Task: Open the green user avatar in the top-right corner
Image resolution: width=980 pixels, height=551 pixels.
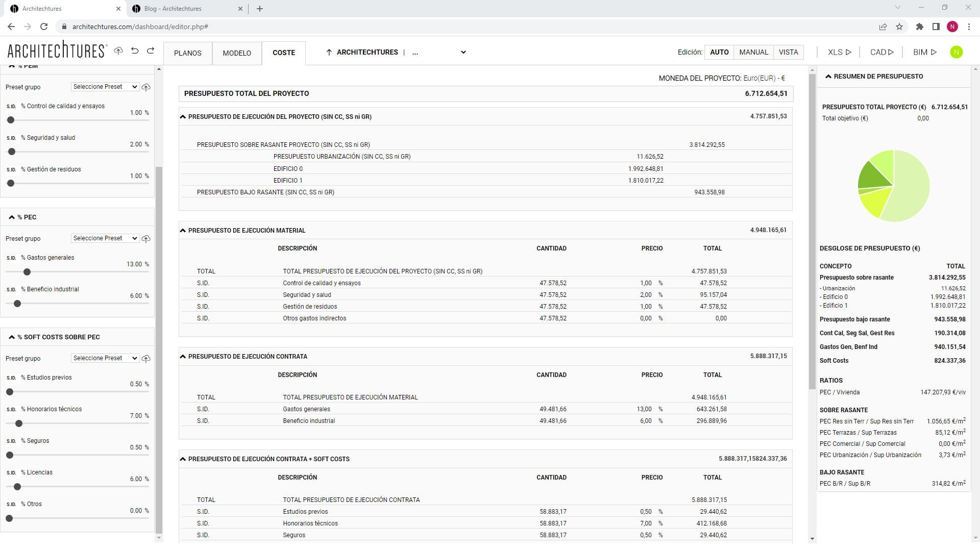Action: tap(957, 52)
